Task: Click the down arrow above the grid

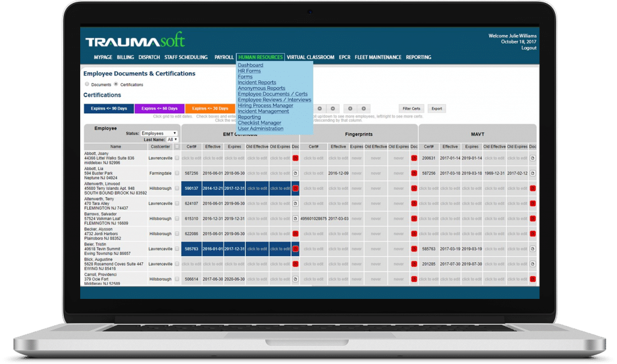Action: point(333,108)
